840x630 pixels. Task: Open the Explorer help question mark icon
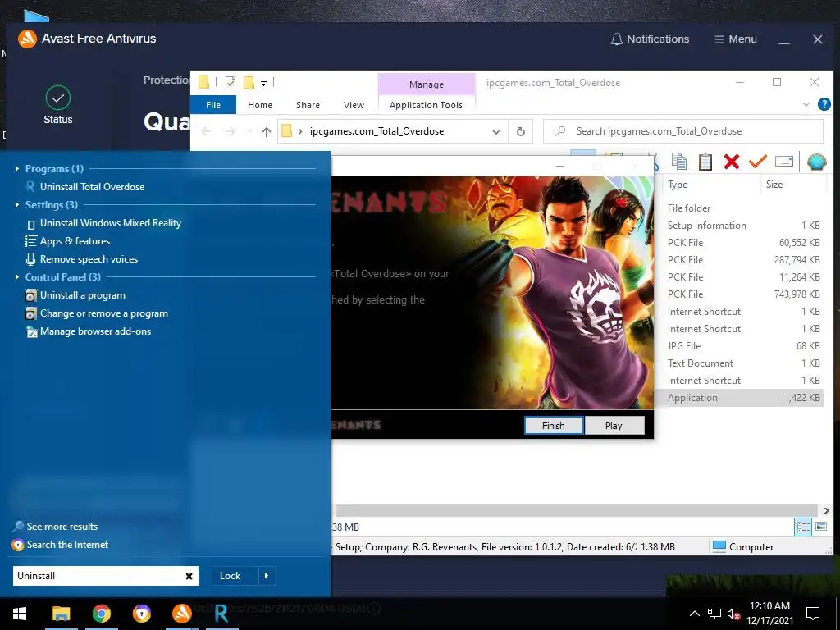tap(824, 104)
